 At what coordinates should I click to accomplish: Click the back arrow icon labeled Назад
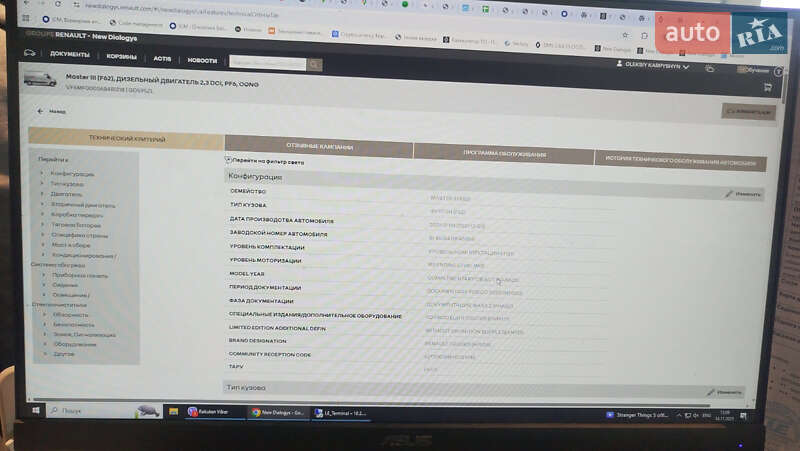[41, 111]
